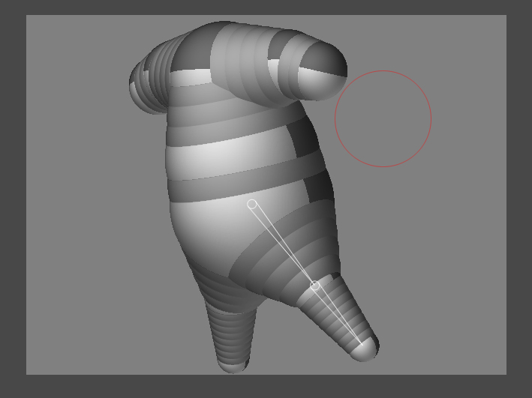The height and width of the screenshot is (398, 532).
Task: Select the middle bone joint at the knee
Action: coord(315,286)
